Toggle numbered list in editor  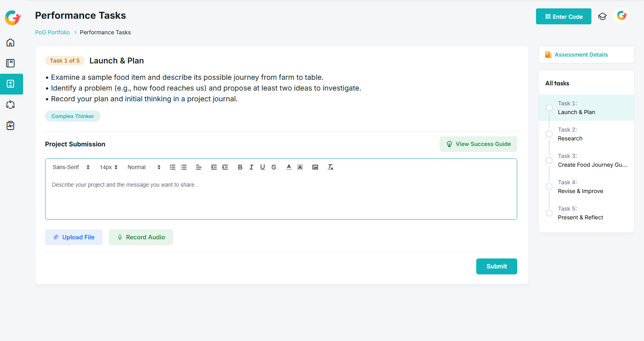click(173, 167)
